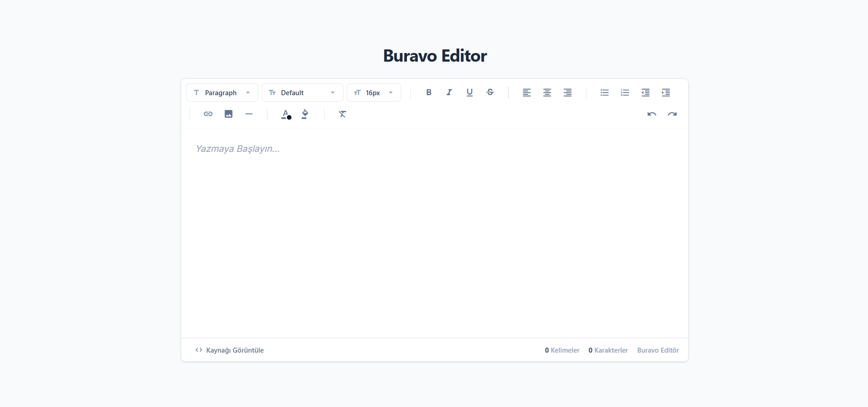
Task: Open the text color picker
Action: [286, 114]
